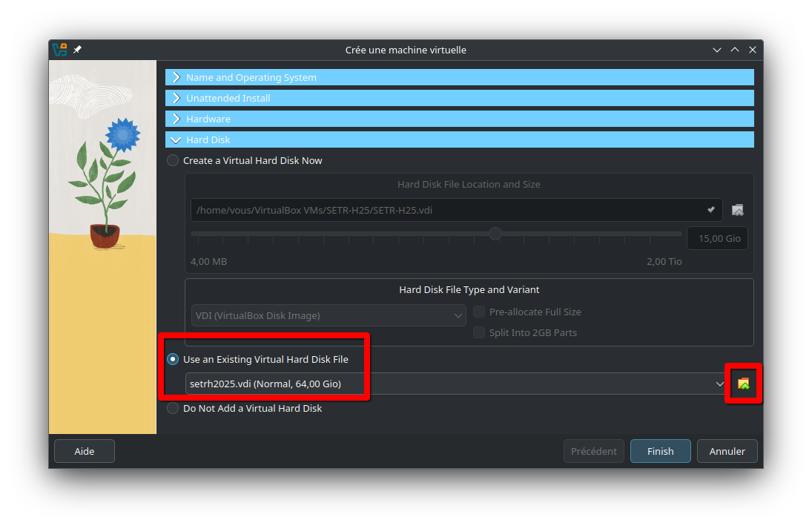Close the Crée une machine virtuelle dialog
812x526 pixels.
pos(753,50)
